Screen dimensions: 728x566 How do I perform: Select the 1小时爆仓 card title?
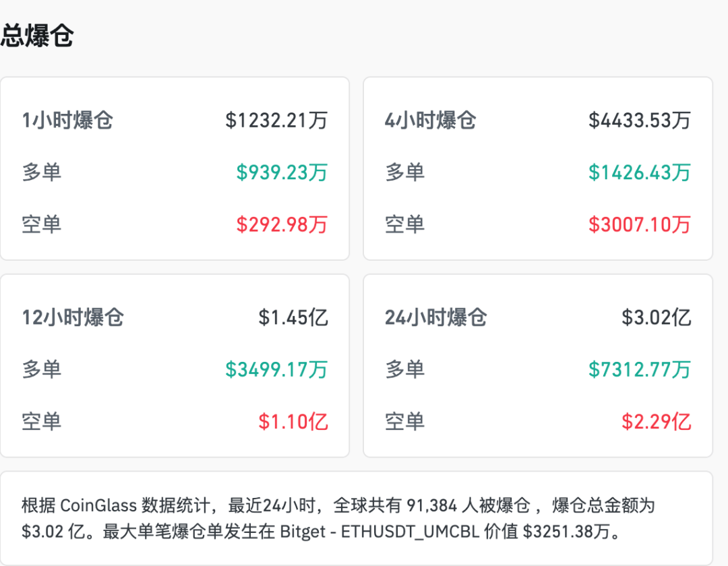click(67, 121)
